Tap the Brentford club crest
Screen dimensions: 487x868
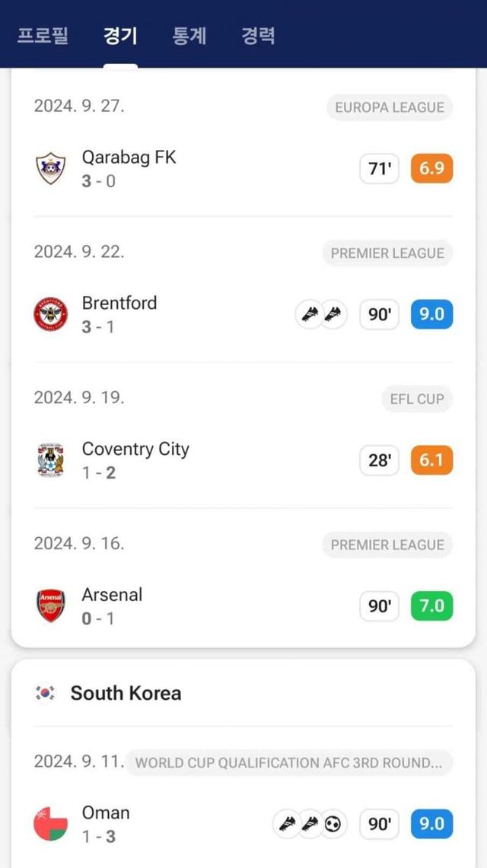51,314
